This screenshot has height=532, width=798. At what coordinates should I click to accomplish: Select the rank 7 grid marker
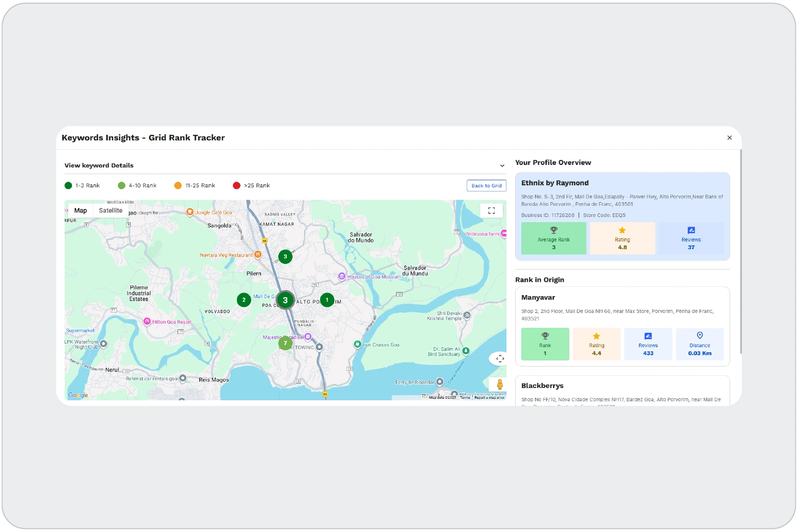[x=285, y=343]
